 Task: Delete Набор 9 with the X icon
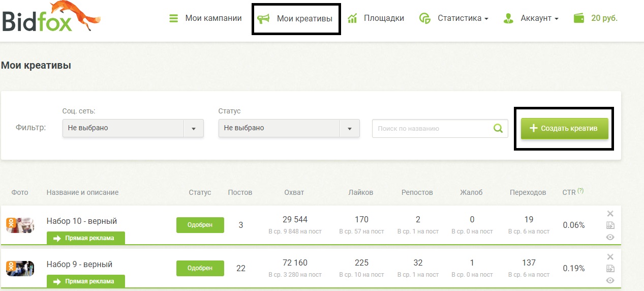(610, 257)
